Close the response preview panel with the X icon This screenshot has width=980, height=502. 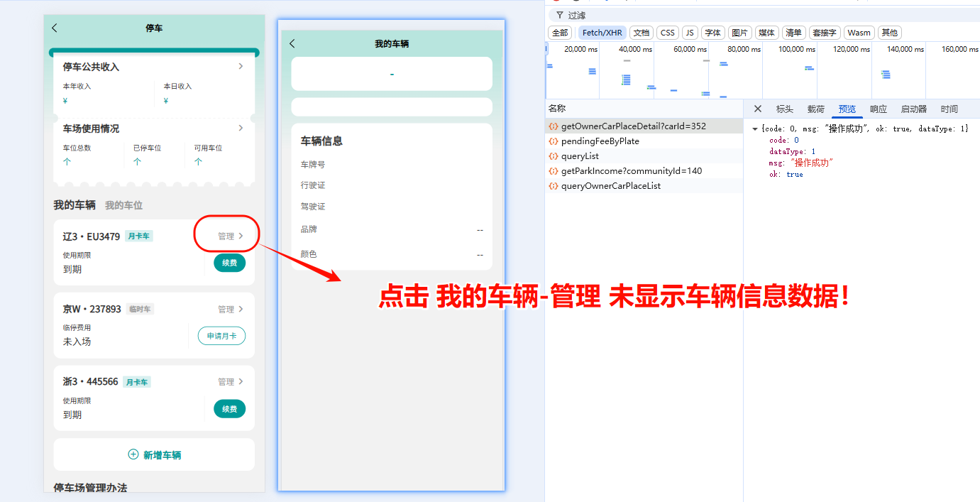757,109
